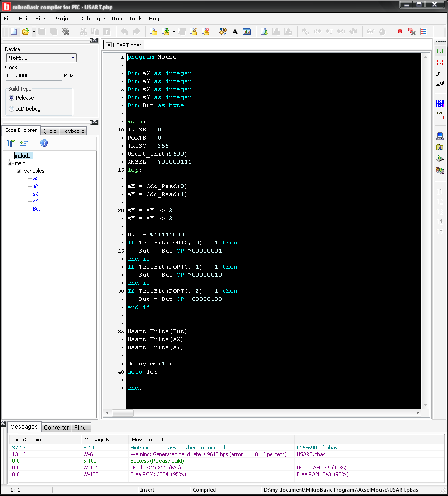The image size is (448, 496).
Task: Open the gears settings toolbar icon
Action: [223, 31]
